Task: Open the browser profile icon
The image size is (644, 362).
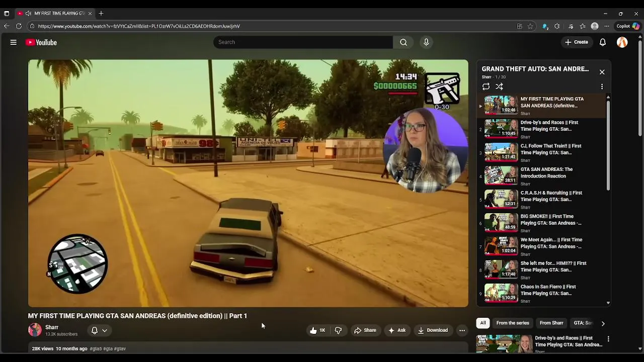Action: click(595, 26)
